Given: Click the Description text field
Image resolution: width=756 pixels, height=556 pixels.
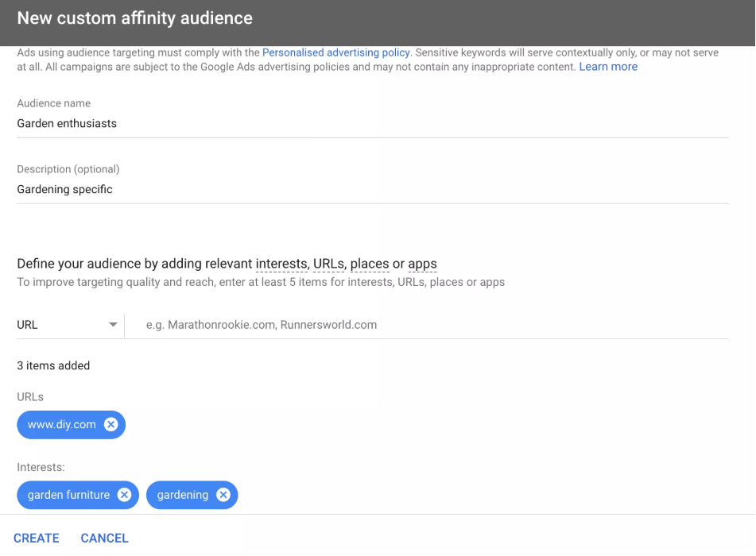Looking at the screenshot, I should coord(372,190).
